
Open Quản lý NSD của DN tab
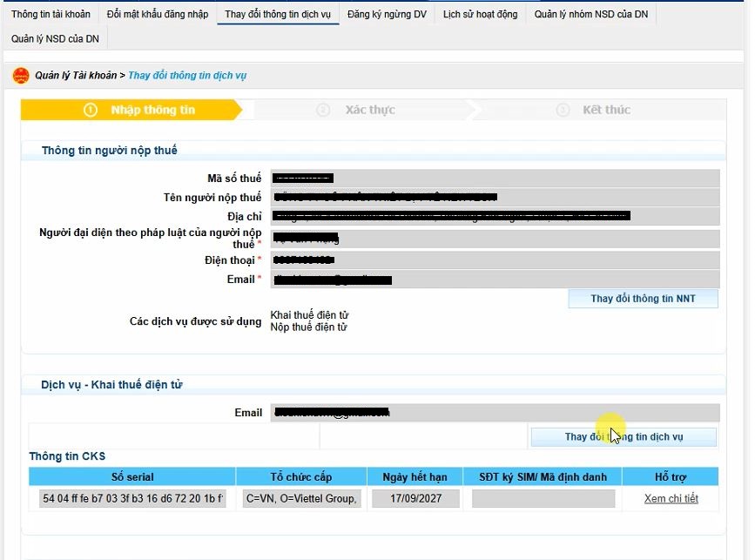pyautogui.click(x=55, y=38)
